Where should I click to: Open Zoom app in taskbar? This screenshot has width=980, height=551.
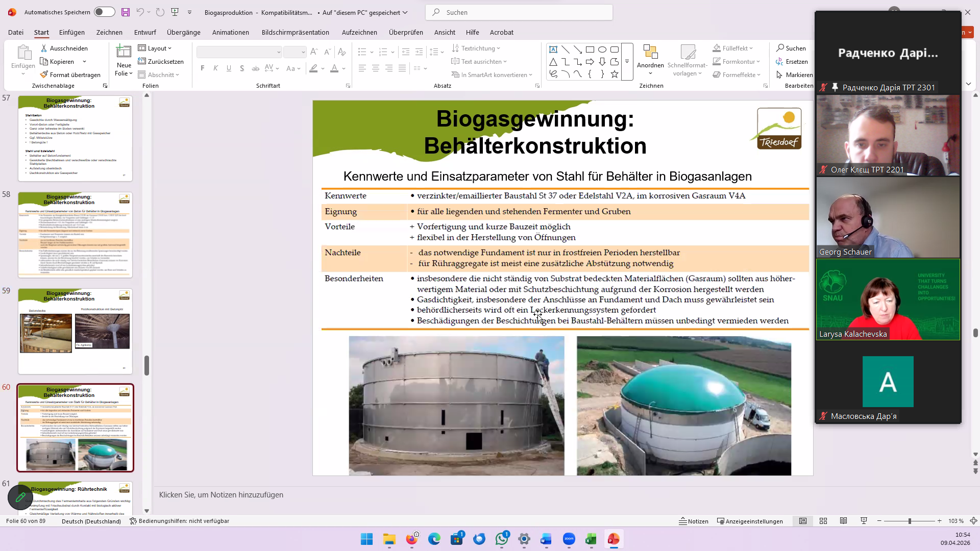(x=569, y=539)
